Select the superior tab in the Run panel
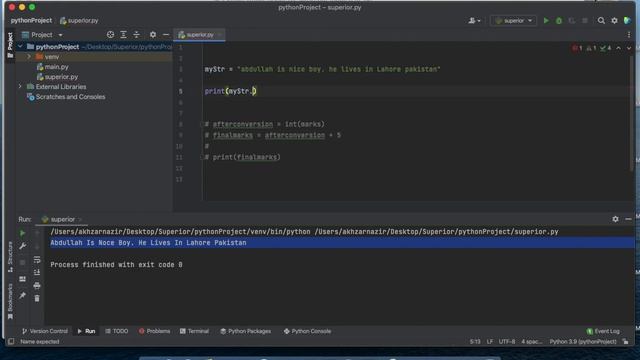 pyautogui.click(x=62, y=220)
